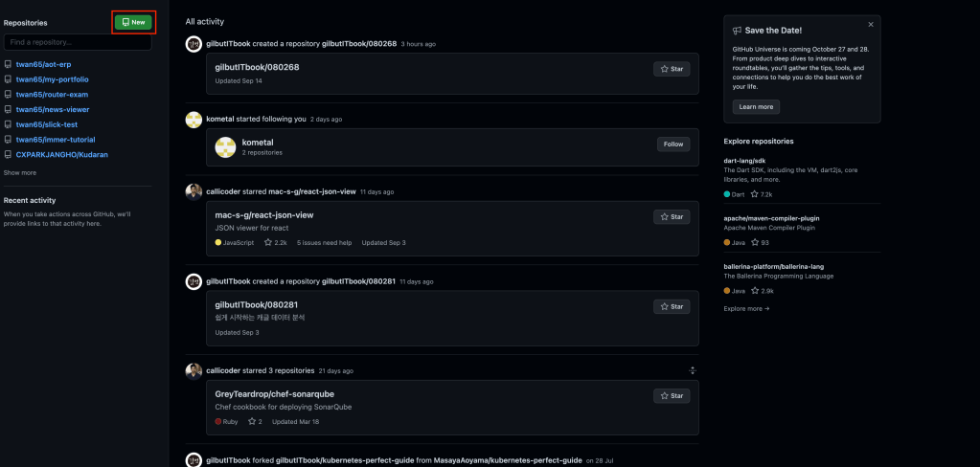Screen dimensions: 980x467
Task: Expand the repository list with Show more
Action: click(20, 173)
